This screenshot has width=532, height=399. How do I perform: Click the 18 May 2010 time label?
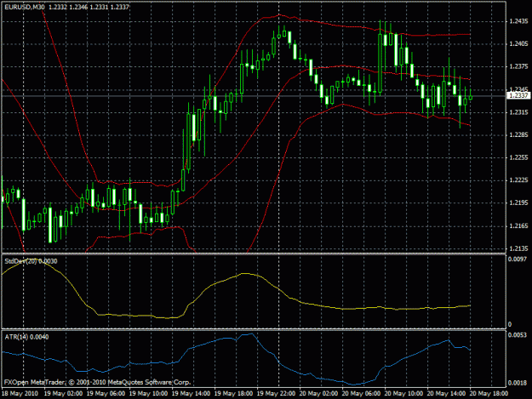20,394
